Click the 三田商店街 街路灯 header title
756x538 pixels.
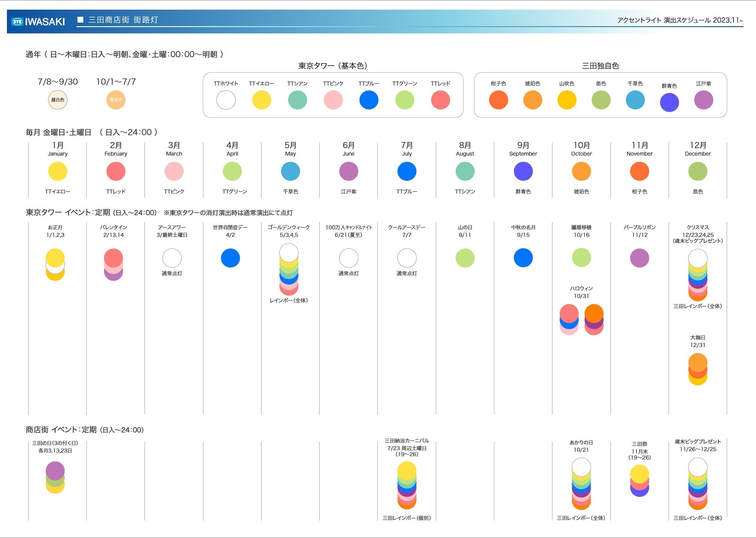pos(123,20)
